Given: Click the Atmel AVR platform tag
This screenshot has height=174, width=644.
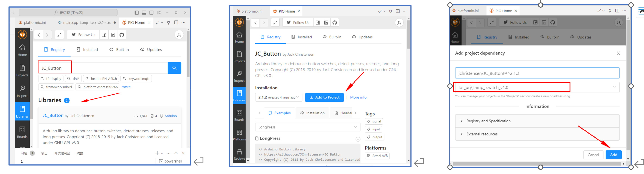Looking at the screenshot, I should pos(377,156).
